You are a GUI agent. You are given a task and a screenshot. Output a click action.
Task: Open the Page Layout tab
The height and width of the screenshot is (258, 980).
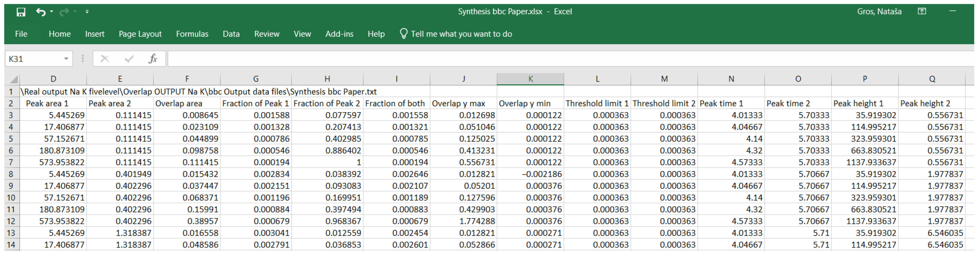(x=140, y=34)
